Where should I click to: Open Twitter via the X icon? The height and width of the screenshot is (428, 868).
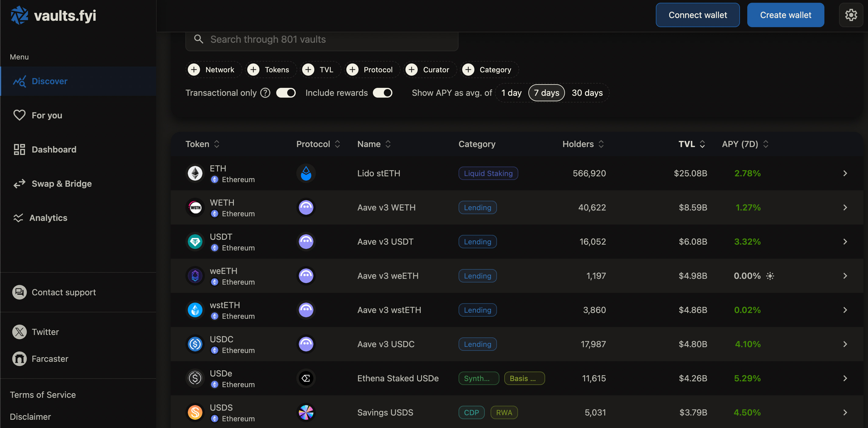point(19,332)
